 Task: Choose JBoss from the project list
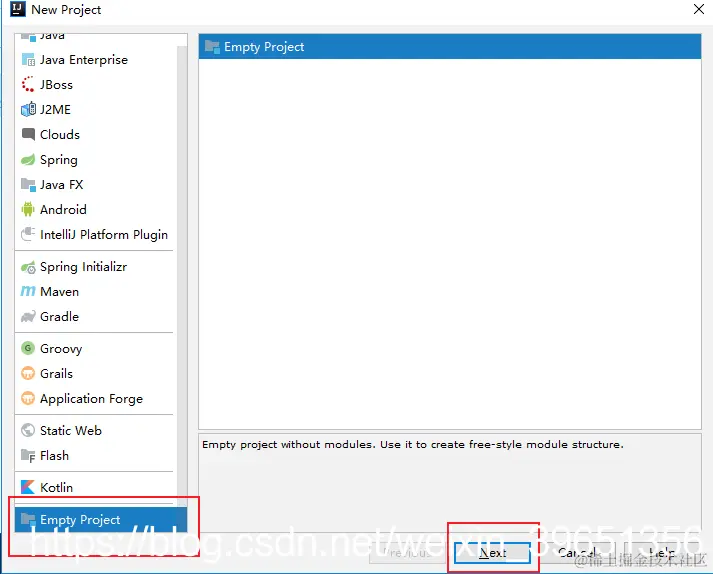94,85
